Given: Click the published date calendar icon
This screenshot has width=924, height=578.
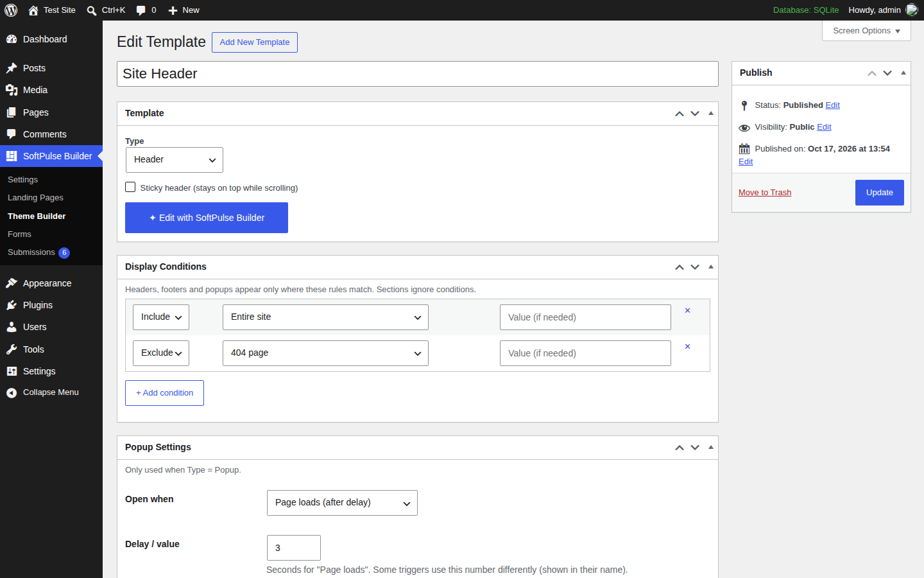Looking at the screenshot, I should coord(744,149).
